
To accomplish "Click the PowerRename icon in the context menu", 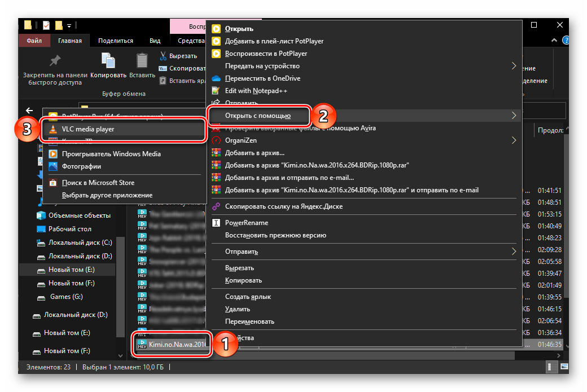I will [216, 223].
